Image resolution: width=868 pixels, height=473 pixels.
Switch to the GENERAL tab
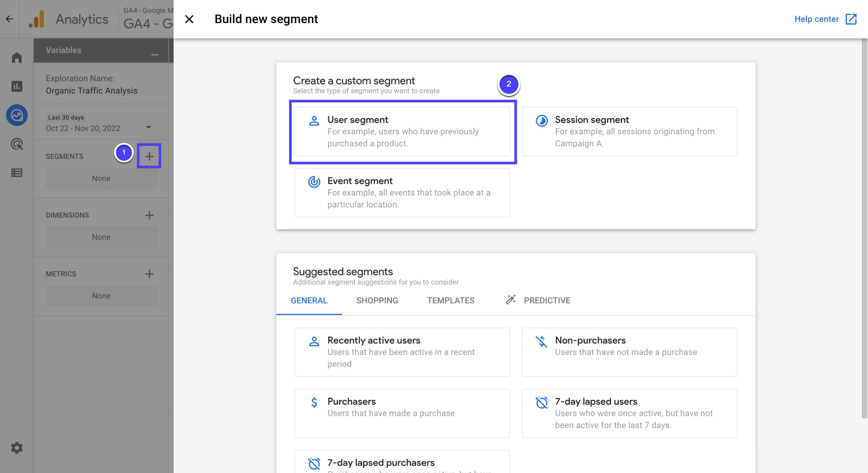point(309,300)
